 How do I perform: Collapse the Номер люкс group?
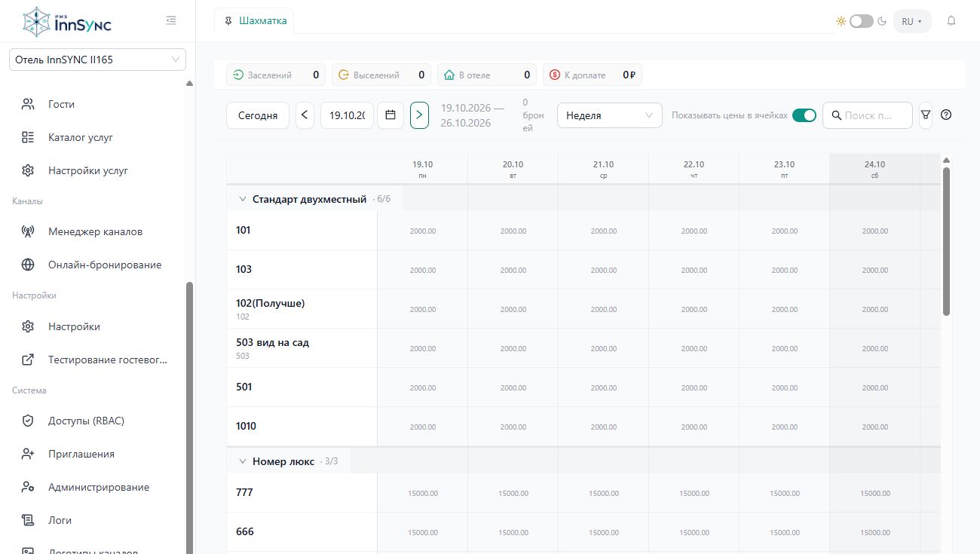(x=243, y=461)
